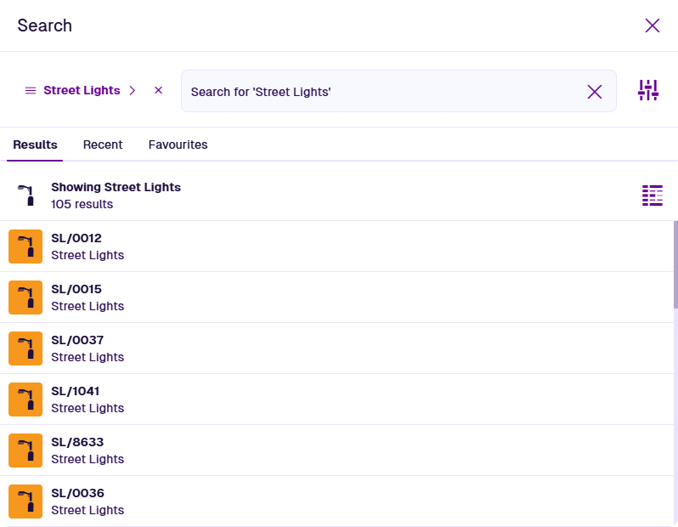This screenshot has height=527, width=678.
Task: Click the results list scrollbar thumb
Action: click(x=675, y=265)
